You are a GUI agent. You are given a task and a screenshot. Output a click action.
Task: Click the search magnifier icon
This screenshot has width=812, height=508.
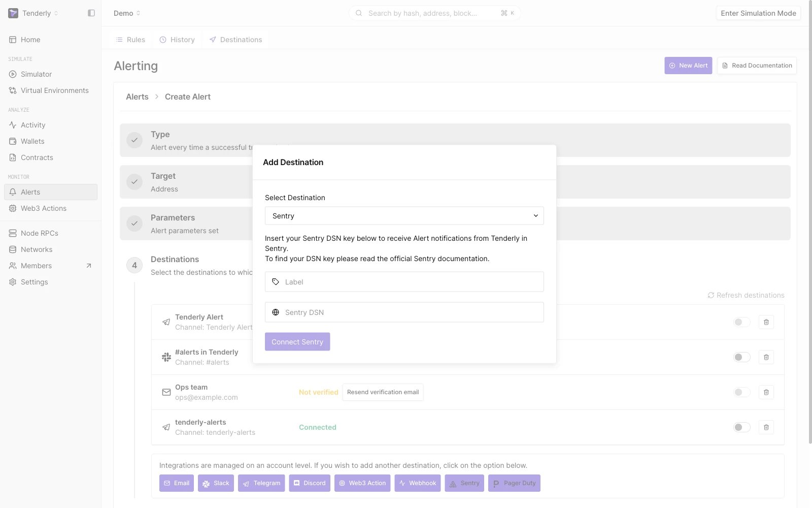pyautogui.click(x=359, y=13)
